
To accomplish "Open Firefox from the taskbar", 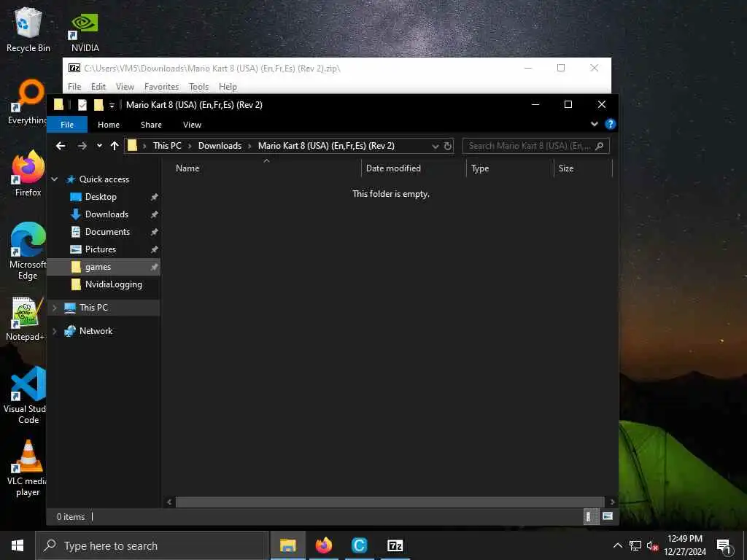I will pos(323,545).
